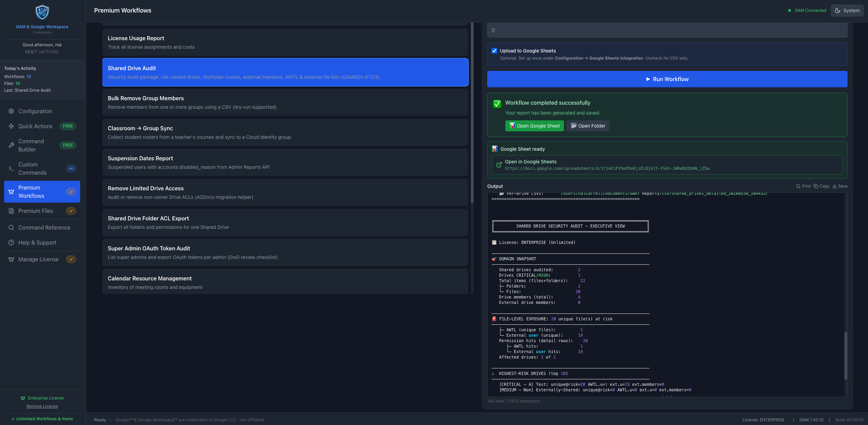Click 'Build a67b046' in status bar
This screenshot has height=425, width=868.
point(849,420)
